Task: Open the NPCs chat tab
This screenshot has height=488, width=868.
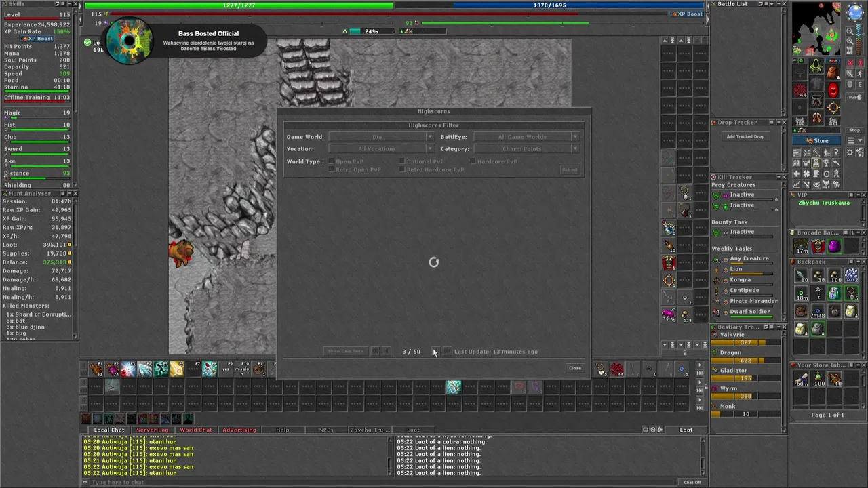Action: 326,430
